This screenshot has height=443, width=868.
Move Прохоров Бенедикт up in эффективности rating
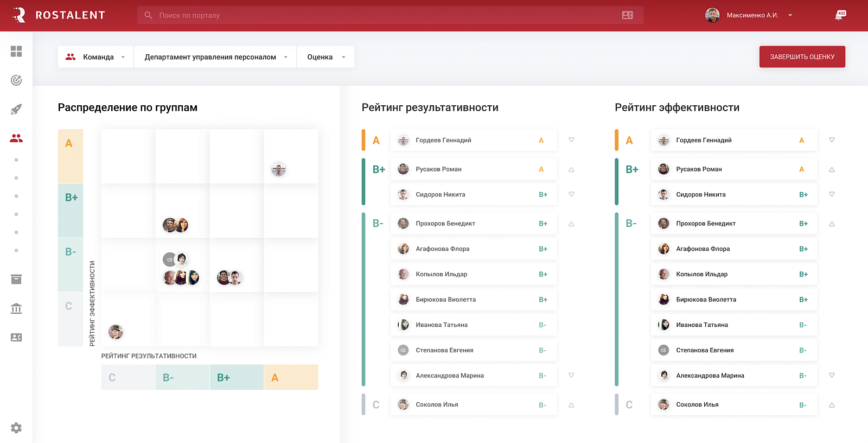tap(832, 224)
